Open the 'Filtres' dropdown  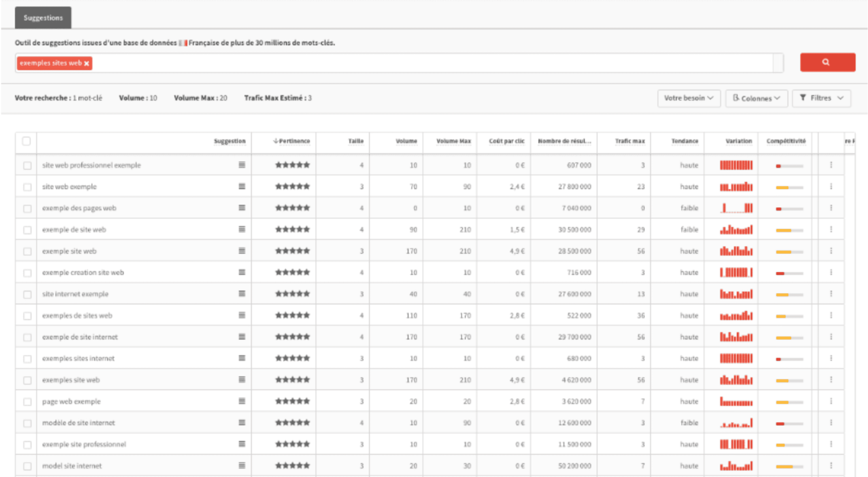pos(822,98)
